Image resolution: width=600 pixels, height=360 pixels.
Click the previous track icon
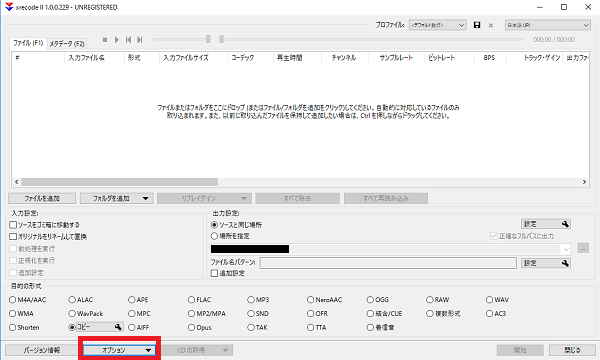[x=129, y=40]
